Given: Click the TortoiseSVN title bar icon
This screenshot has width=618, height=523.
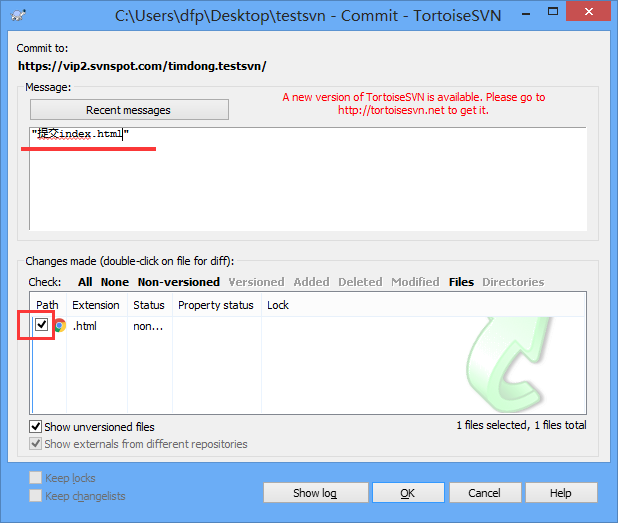Looking at the screenshot, I should [x=18, y=16].
